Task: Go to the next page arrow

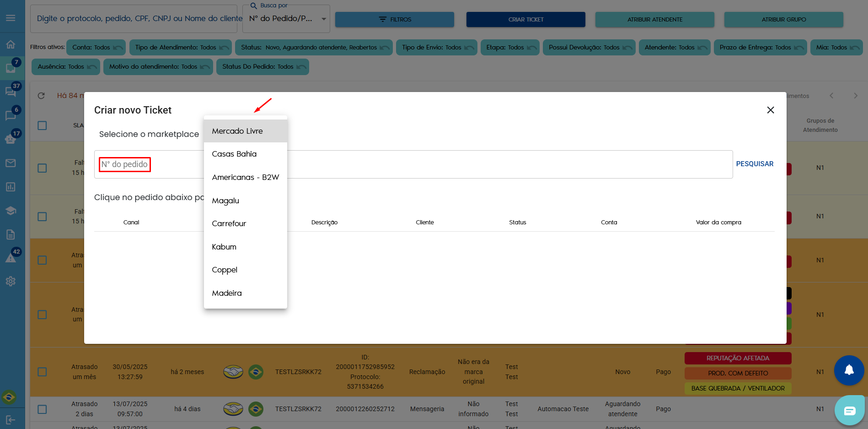Action: pyautogui.click(x=856, y=96)
